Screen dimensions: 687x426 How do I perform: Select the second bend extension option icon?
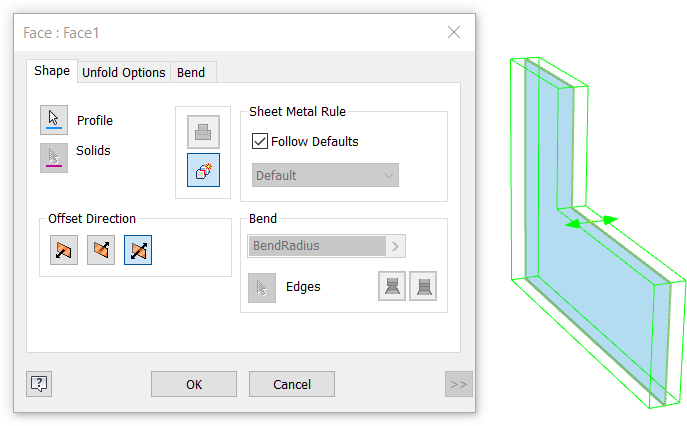[x=423, y=286]
